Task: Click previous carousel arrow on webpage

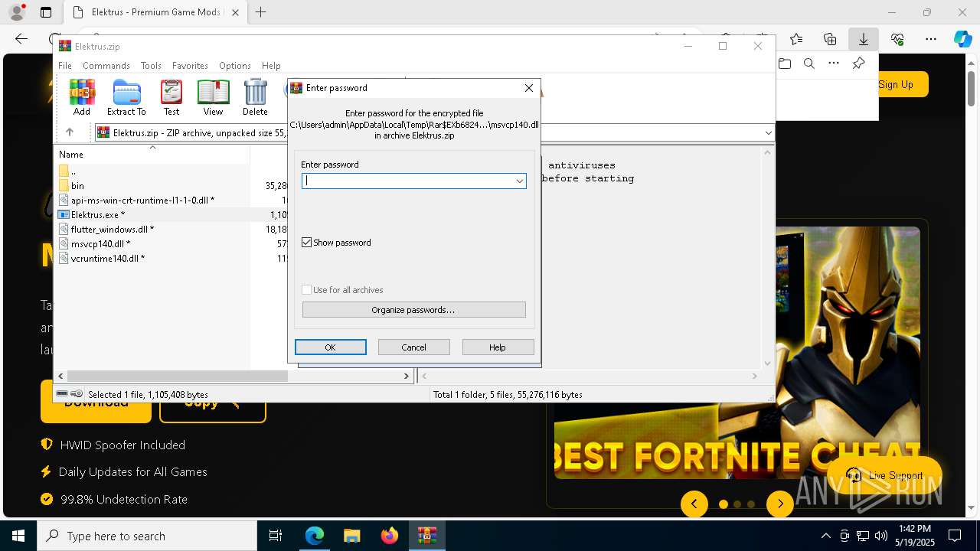Action: (694, 504)
